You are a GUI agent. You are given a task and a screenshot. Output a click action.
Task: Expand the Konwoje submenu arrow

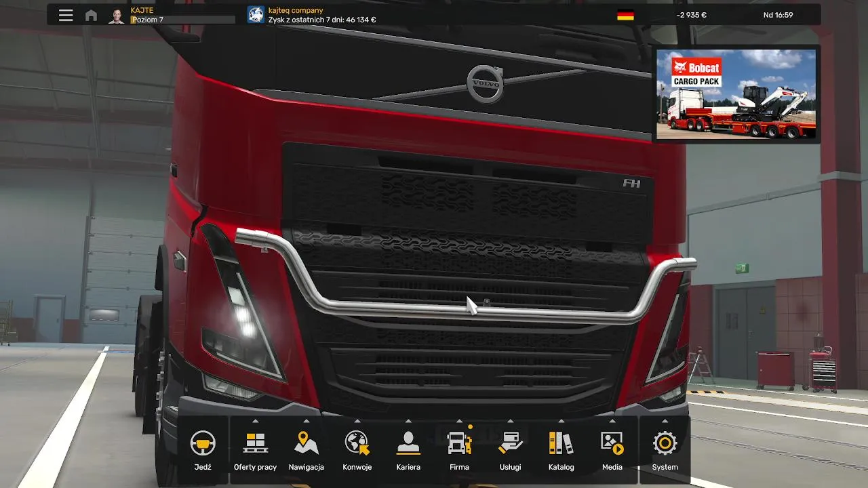tap(357, 421)
